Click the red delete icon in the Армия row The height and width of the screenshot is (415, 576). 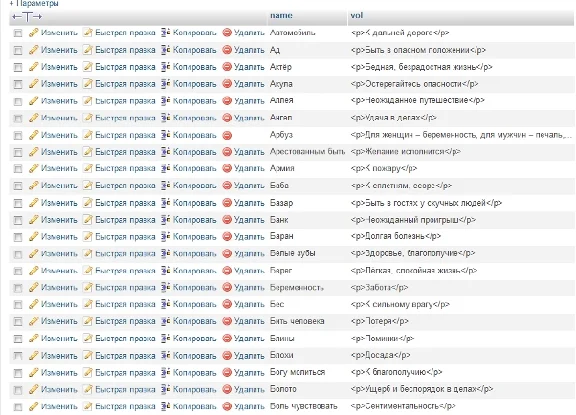tap(227, 169)
